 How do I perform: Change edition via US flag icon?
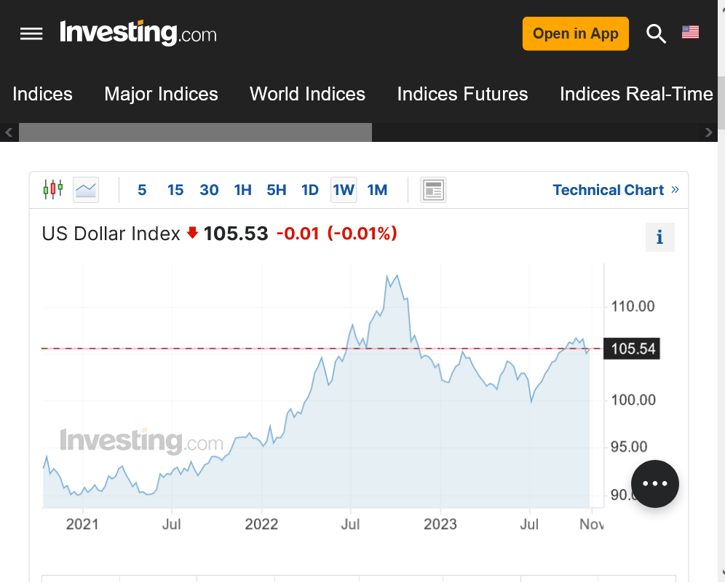point(690,32)
